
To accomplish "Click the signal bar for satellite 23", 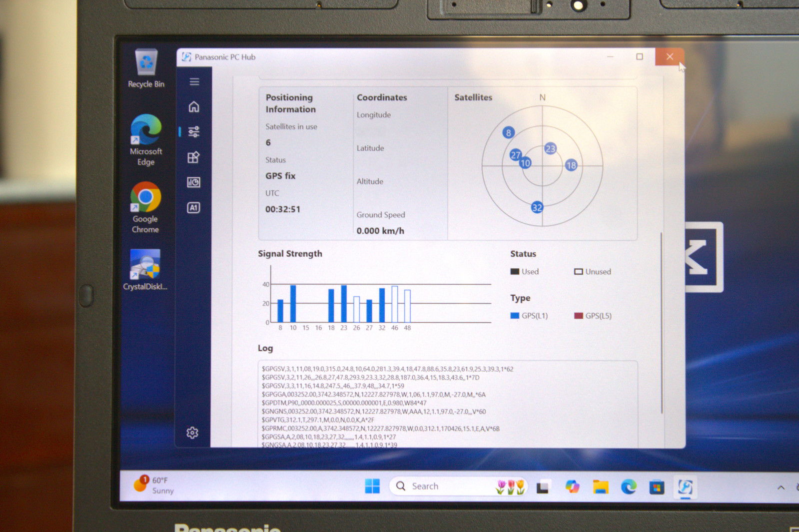I will click(344, 304).
